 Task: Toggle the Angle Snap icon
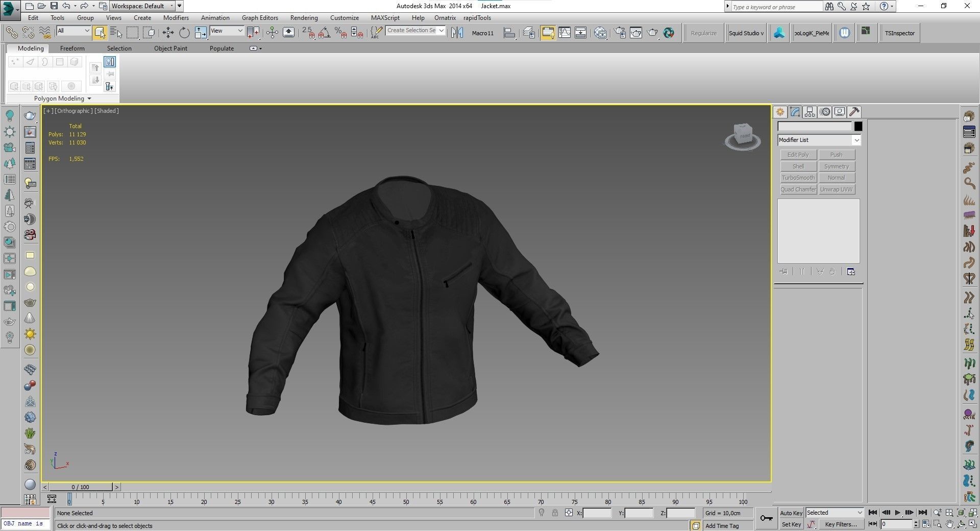324,33
